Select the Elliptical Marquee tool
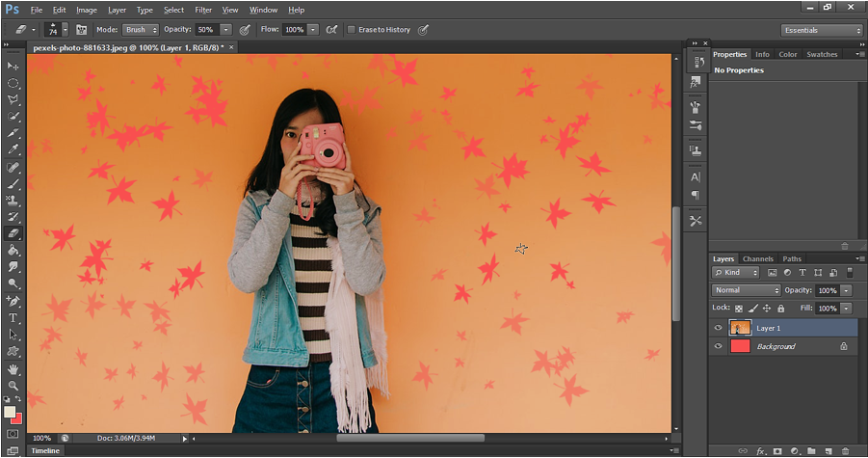 click(x=13, y=83)
